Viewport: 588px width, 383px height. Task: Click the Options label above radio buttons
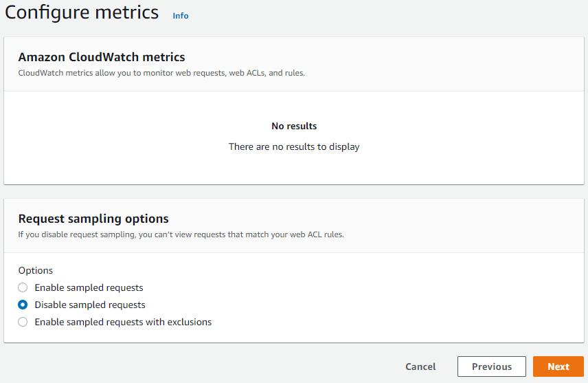click(x=36, y=270)
